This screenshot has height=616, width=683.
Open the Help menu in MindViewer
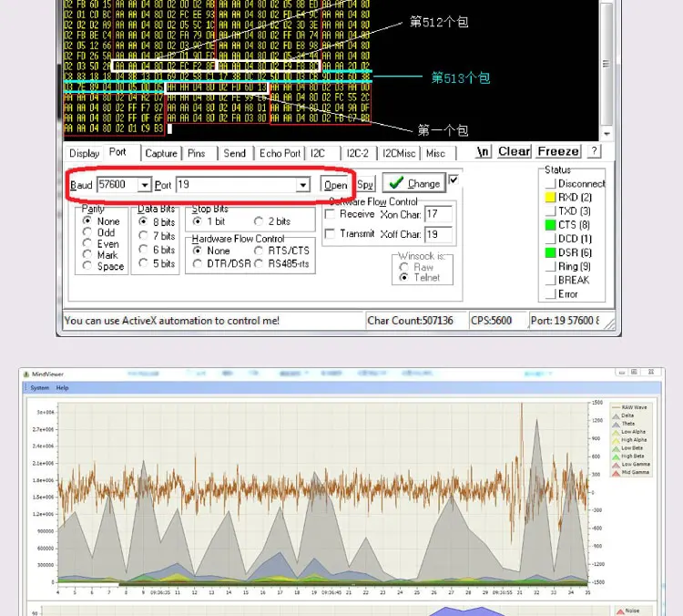click(x=62, y=387)
